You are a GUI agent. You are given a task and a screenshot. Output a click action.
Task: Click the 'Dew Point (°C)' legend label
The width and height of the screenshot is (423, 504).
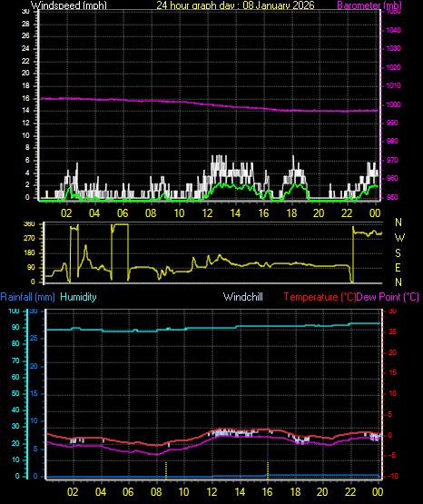tap(388, 297)
